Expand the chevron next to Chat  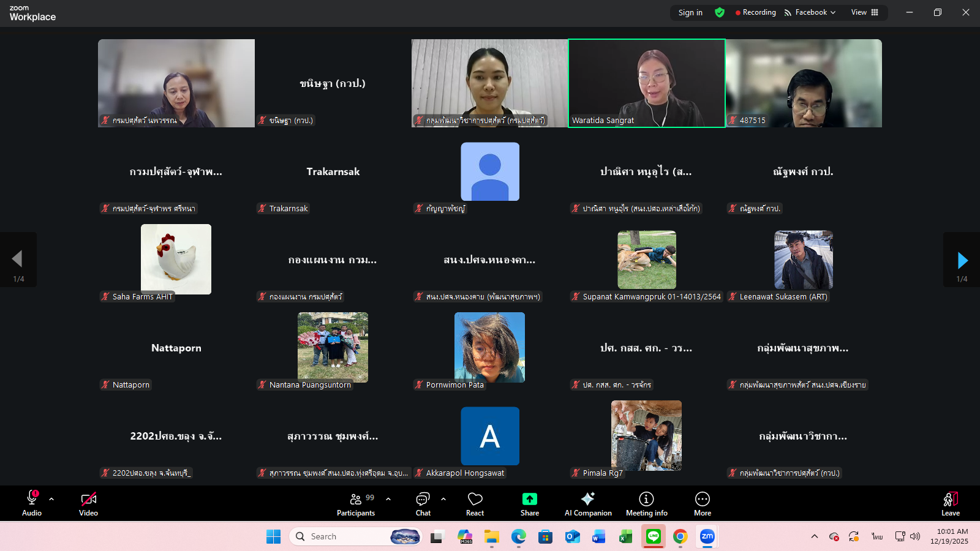tap(443, 499)
